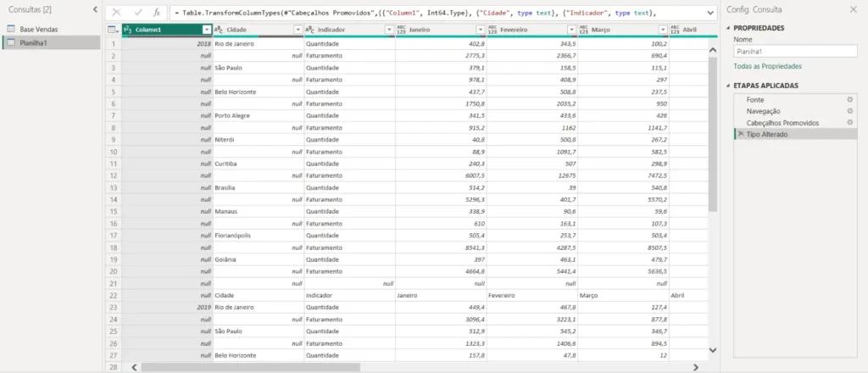
Task: Collapse the Consultas pane with the chevron
Action: (95, 9)
